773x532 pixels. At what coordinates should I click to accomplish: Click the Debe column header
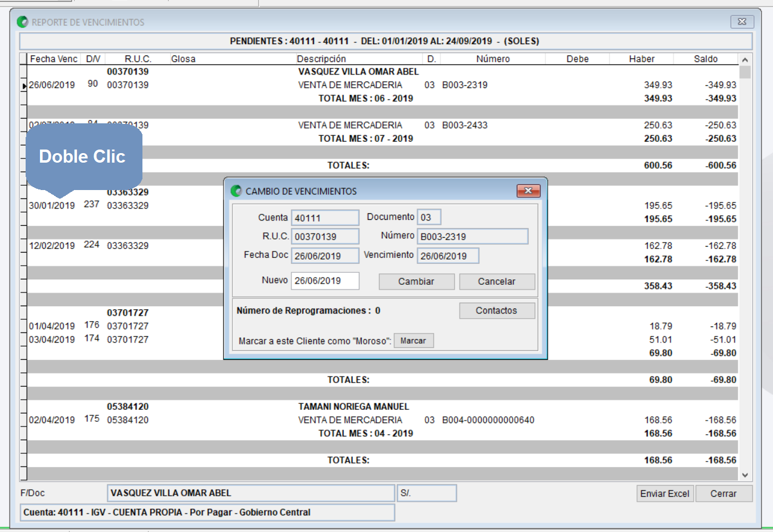click(x=578, y=59)
